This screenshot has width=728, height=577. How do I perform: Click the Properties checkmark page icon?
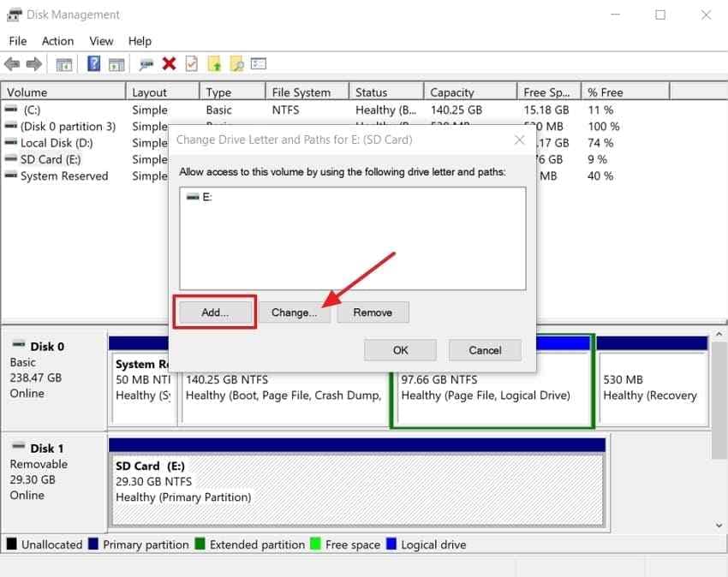192,63
